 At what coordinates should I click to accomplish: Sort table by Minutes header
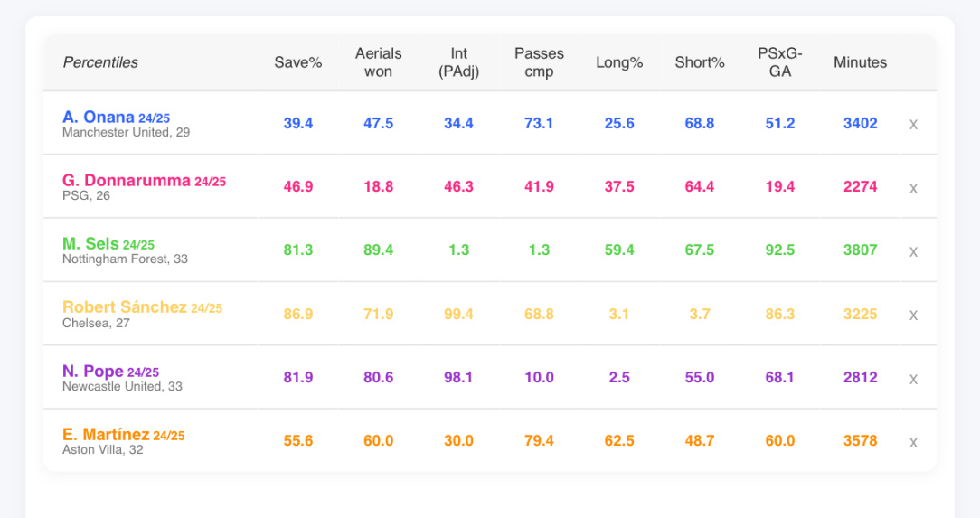coord(860,62)
